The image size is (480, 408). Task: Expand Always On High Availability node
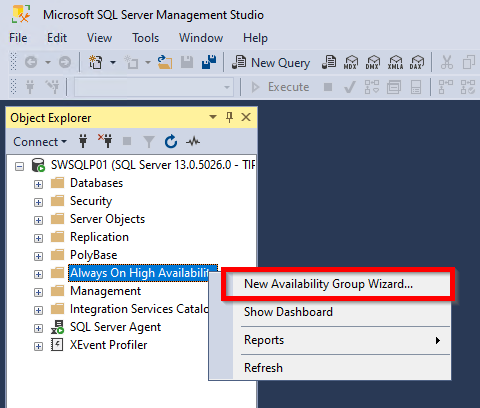tap(38, 274)
